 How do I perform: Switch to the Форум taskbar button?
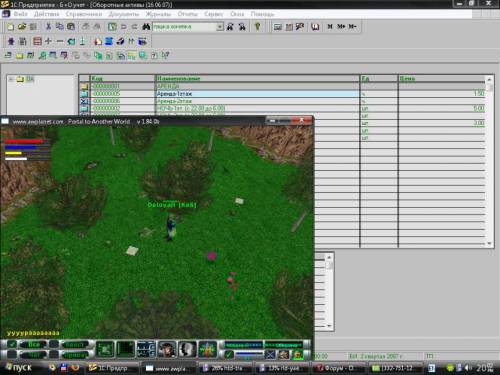337,368
